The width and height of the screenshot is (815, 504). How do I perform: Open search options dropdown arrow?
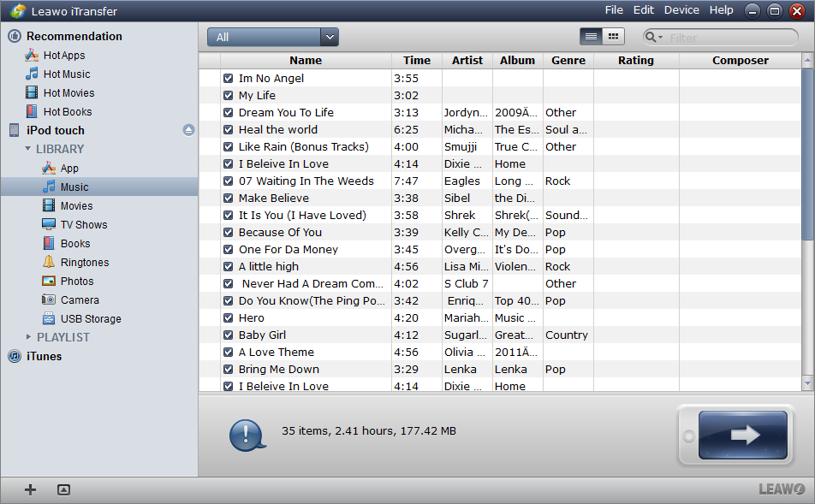click(x=661, y=38)
